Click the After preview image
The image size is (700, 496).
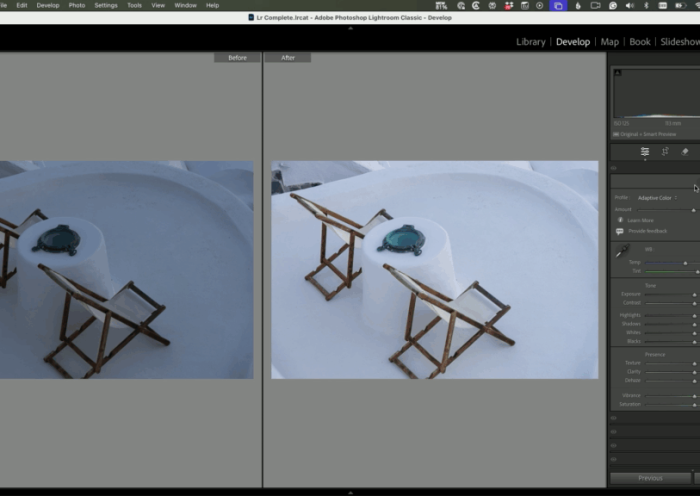[x=434, y=269]
